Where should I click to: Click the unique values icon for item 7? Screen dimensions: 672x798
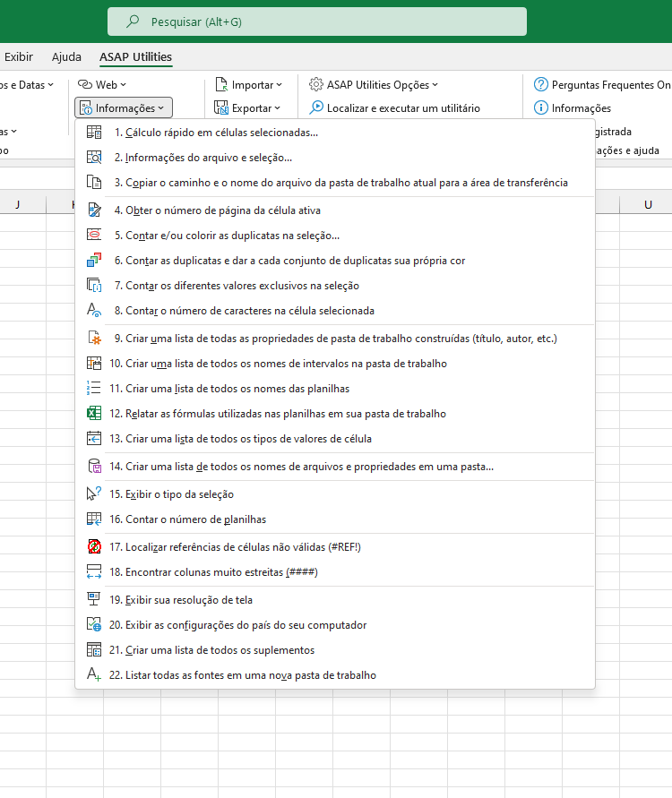tap(94, 285)
